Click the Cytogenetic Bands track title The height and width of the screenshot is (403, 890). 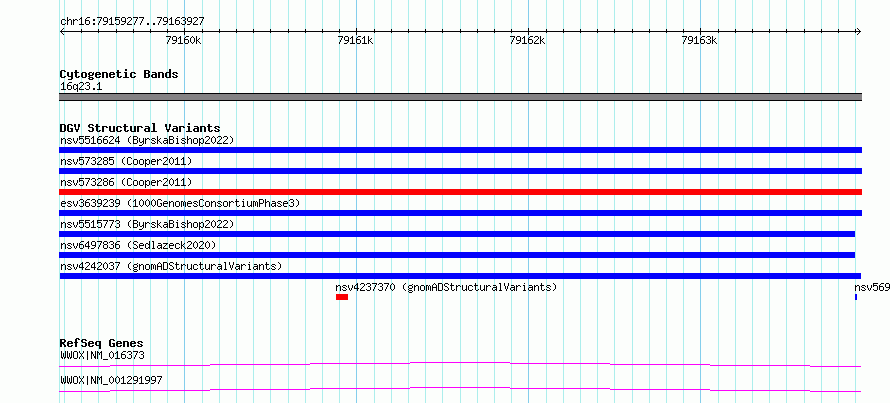pos(119,74)
